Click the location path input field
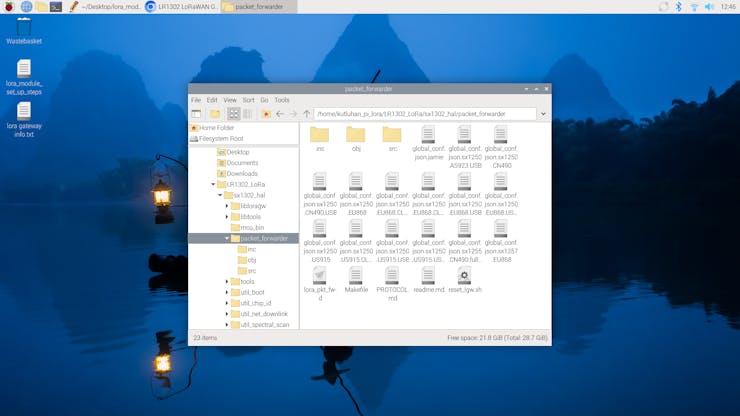Screen dimensions: 740x416 pyautogui.click(x=425, y=114)
